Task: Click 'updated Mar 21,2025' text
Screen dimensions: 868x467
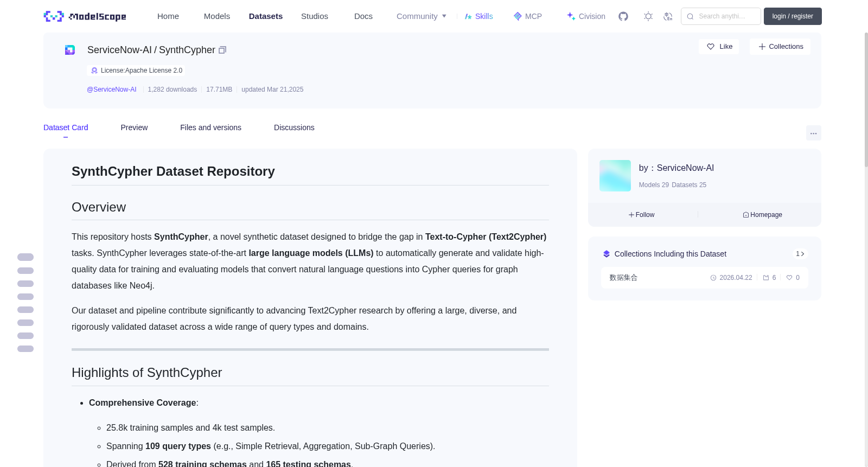Action: 272,89
